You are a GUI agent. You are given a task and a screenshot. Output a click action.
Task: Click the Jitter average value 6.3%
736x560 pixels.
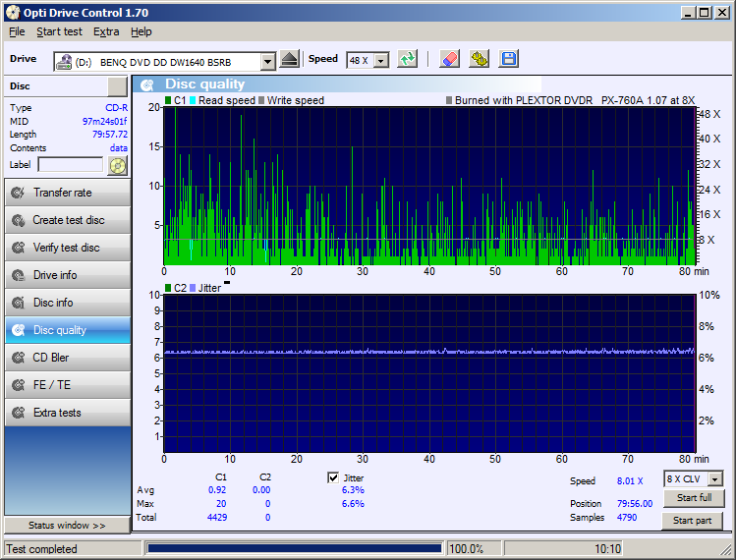pyautogui.click(x=353, y=490)
